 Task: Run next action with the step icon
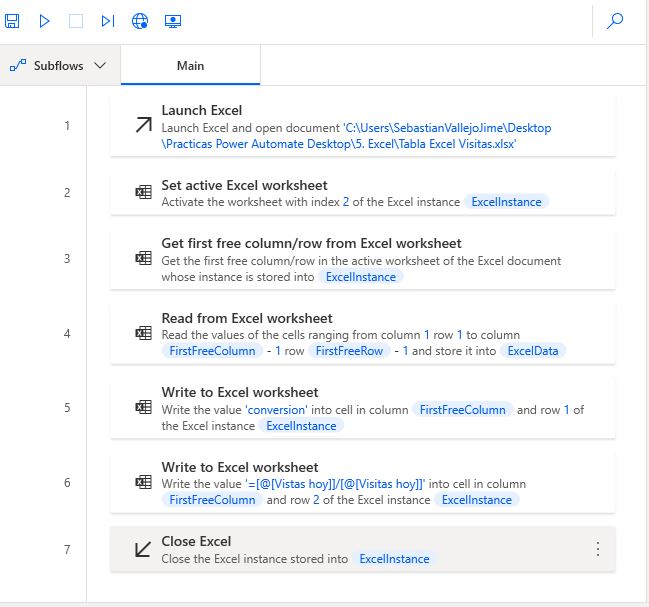click(x=108, y=21)
